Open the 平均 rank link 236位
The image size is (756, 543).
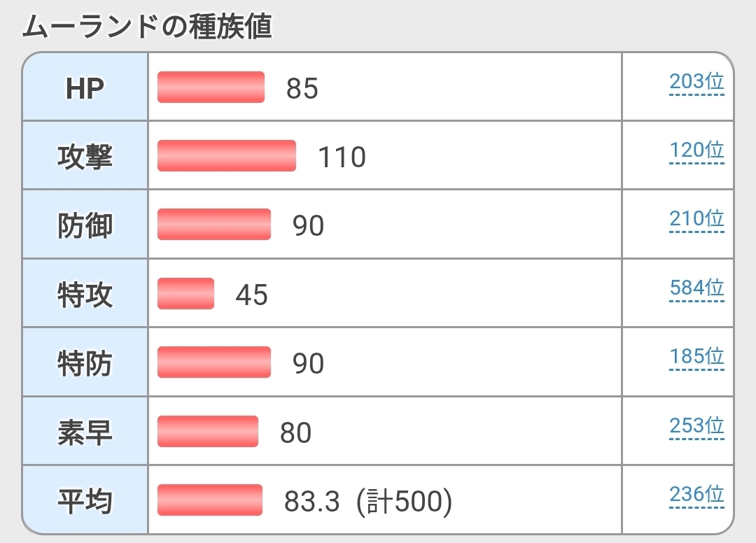[x=696, y=495]
